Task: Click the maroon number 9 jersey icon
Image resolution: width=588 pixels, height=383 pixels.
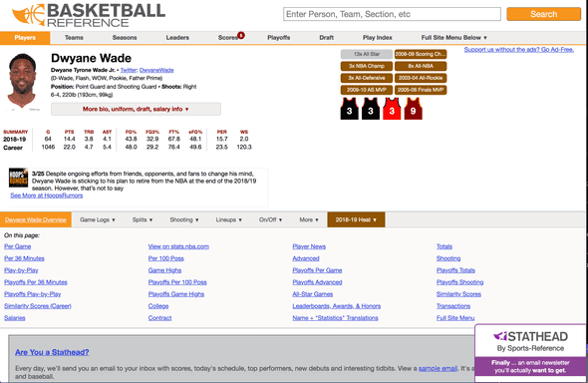Action: [413, 109]
